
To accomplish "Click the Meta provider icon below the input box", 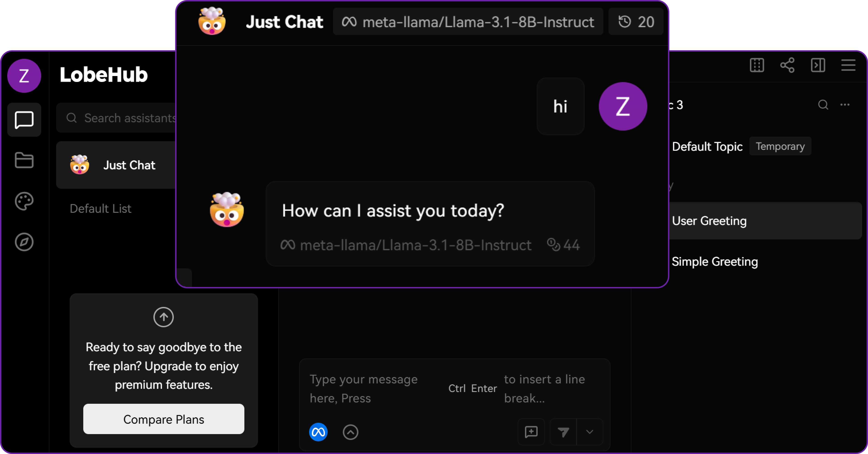I will [x=318, y=432].
